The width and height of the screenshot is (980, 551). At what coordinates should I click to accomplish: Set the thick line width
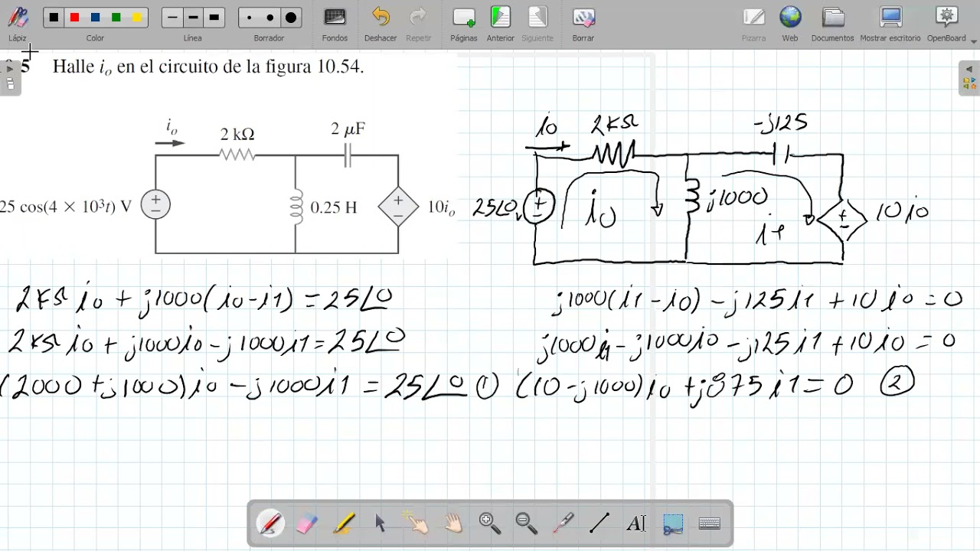214,18
